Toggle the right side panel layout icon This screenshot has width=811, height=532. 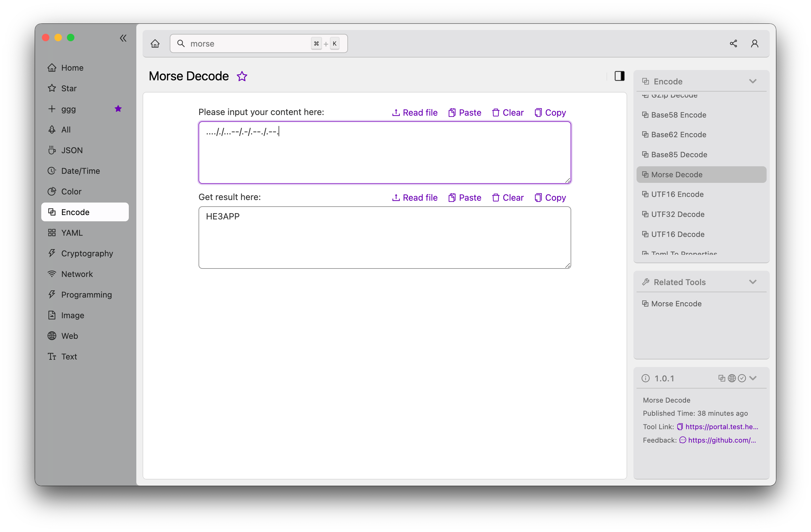[619, 76]
